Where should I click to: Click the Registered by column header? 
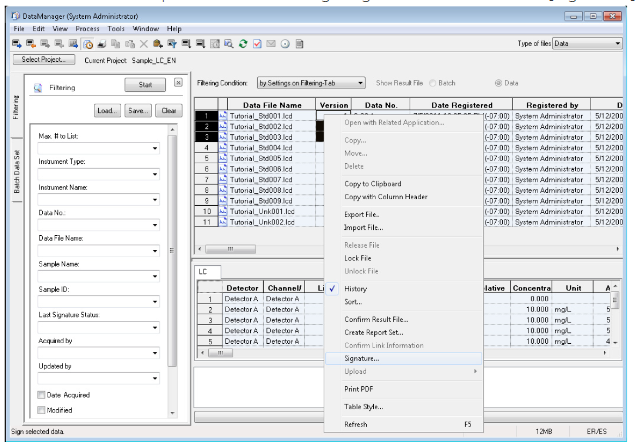(x=552, y=105)
